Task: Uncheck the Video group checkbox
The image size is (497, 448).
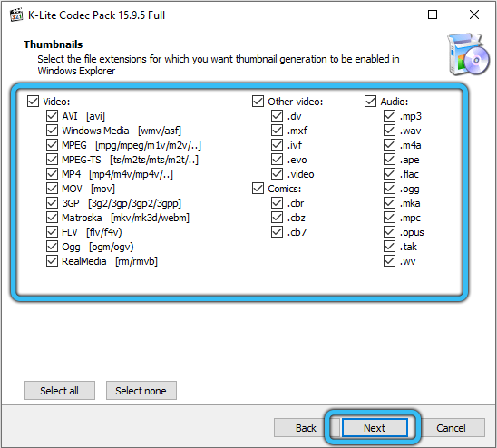Action: pos(33,102)
